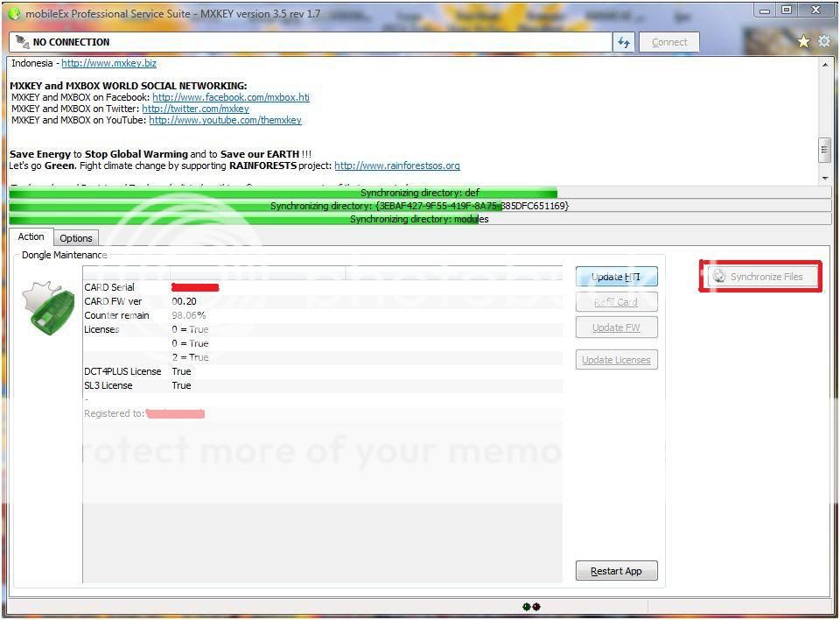Open the Options tab
Viewport: 840px width, 620px height.
point(75,238)
